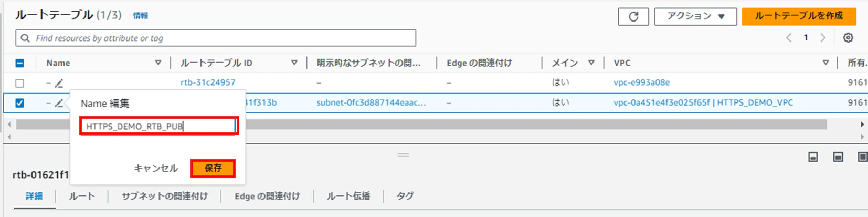Screen dimensions: 868x217
Task: Sort by ルートテーブル ID column
Action: (294, 63)
